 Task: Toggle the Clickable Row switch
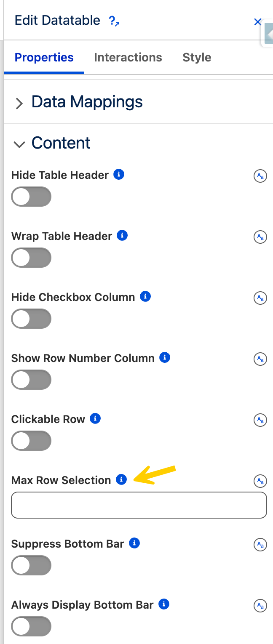31,441
